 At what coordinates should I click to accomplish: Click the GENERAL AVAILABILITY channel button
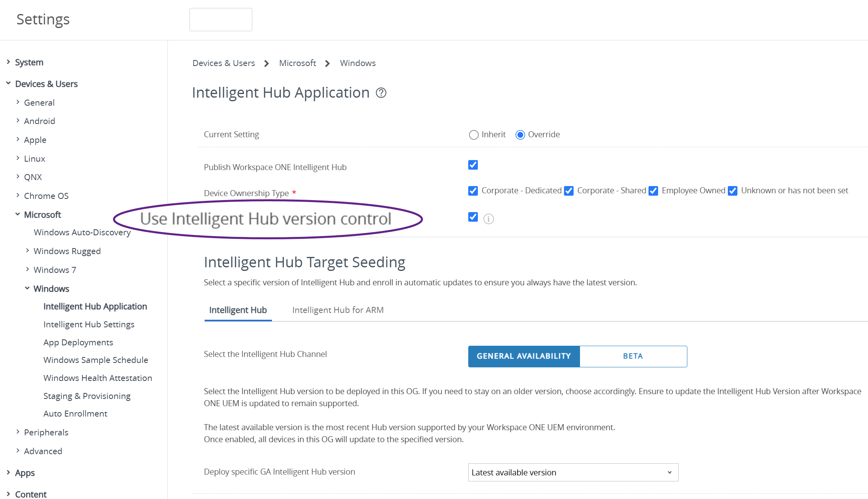pos(524,356)
